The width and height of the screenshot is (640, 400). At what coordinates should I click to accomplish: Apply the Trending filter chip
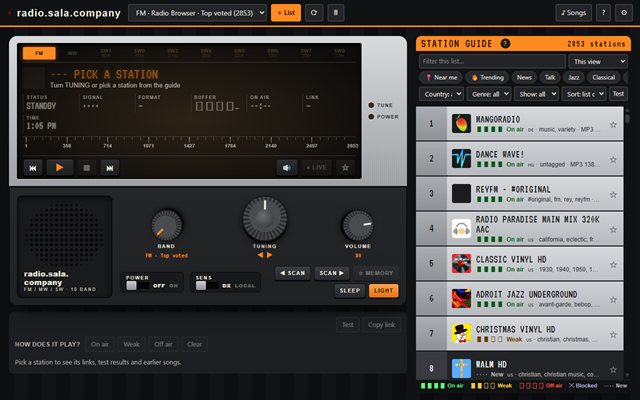click(x=487, y=78)
